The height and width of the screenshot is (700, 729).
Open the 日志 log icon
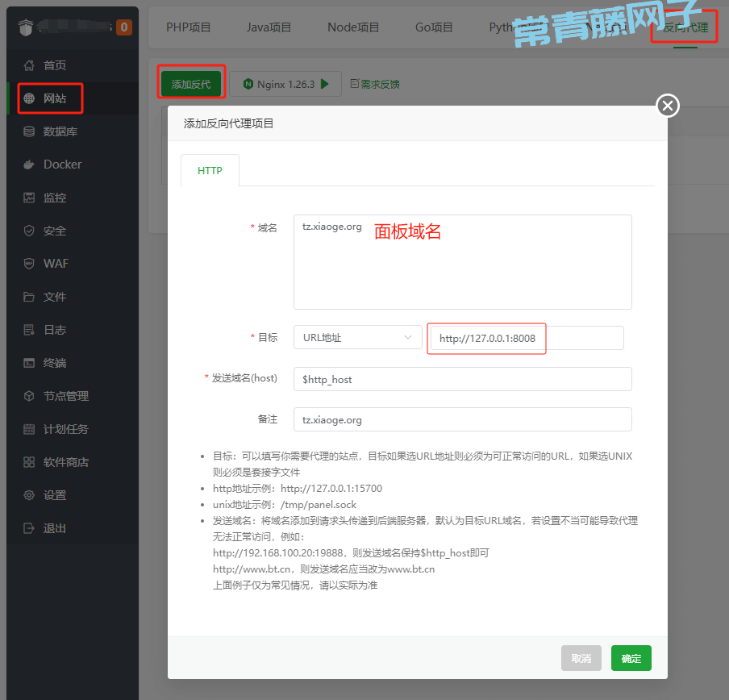(x=29, y=330)
